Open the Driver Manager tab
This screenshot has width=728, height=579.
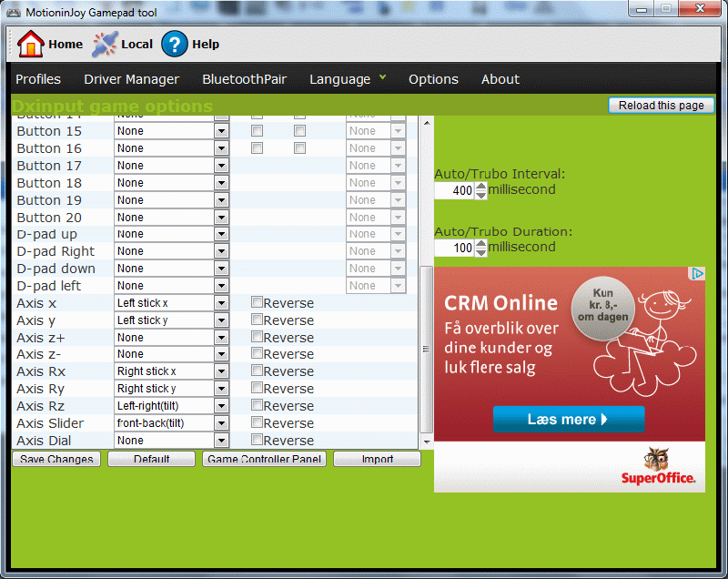pyautogui.click(x=131, y=79)
